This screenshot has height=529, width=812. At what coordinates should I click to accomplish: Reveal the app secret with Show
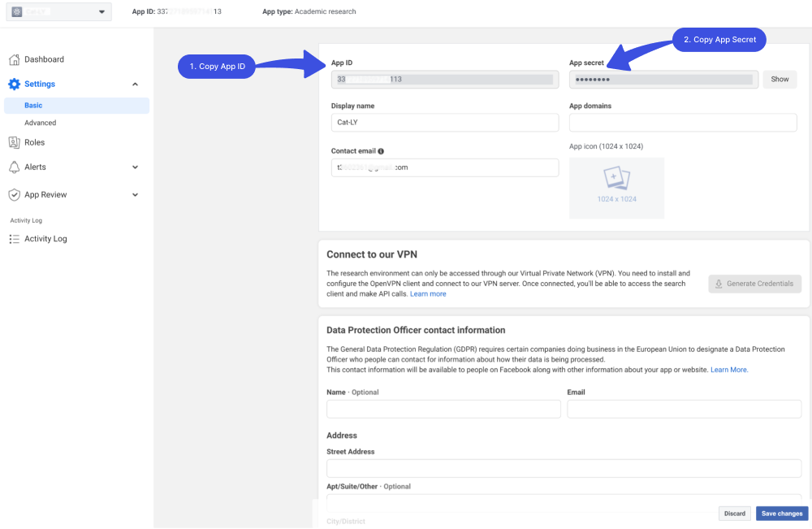780,80
